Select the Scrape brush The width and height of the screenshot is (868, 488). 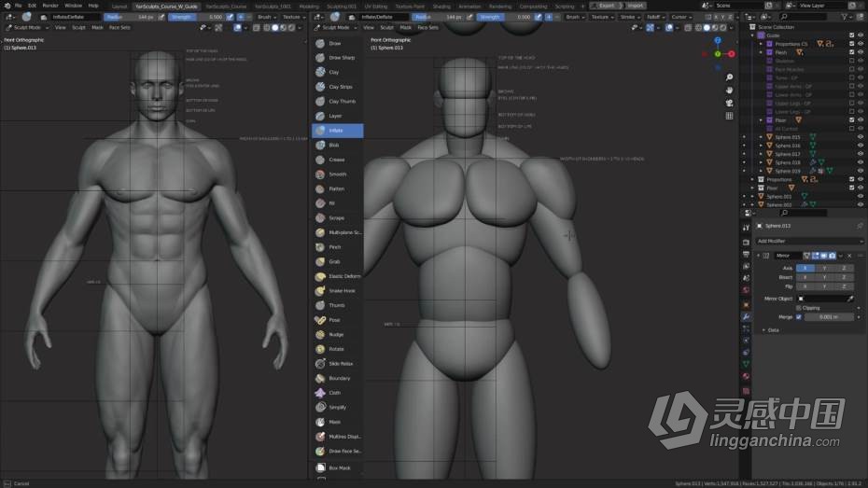(x=337, y=218)
